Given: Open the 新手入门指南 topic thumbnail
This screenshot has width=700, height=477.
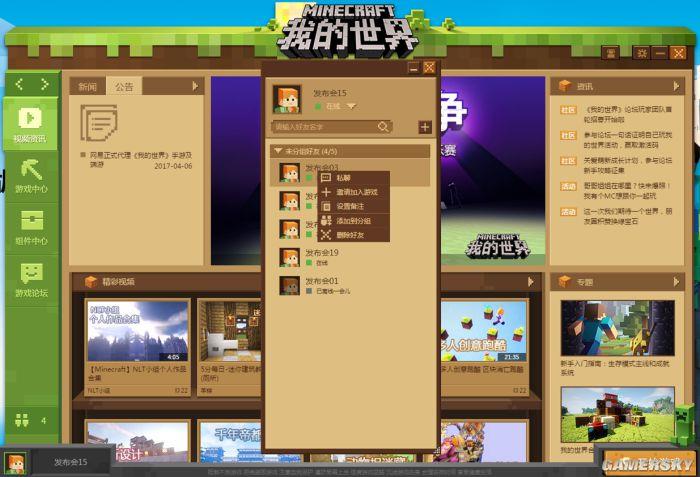Looking at the screenshot, I should (617, 328).
